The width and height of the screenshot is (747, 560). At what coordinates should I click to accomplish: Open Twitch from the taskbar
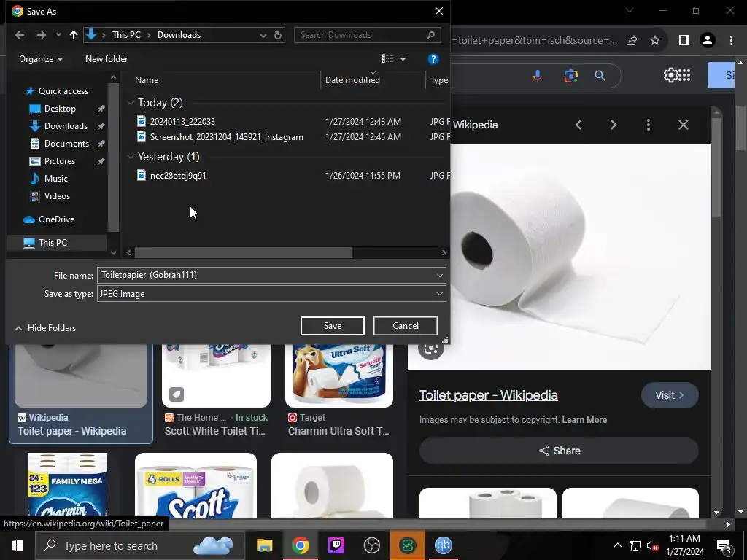(x=336, y=545)
